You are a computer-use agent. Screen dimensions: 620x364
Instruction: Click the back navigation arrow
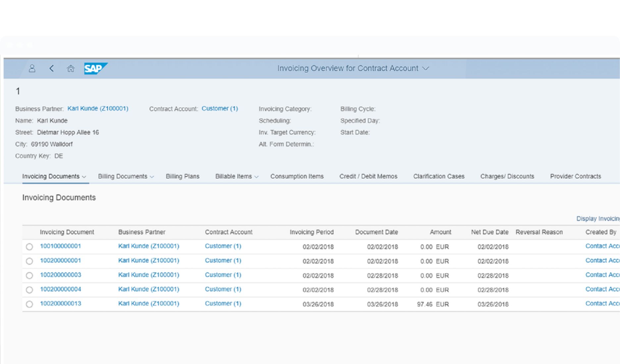click(52, 68)
